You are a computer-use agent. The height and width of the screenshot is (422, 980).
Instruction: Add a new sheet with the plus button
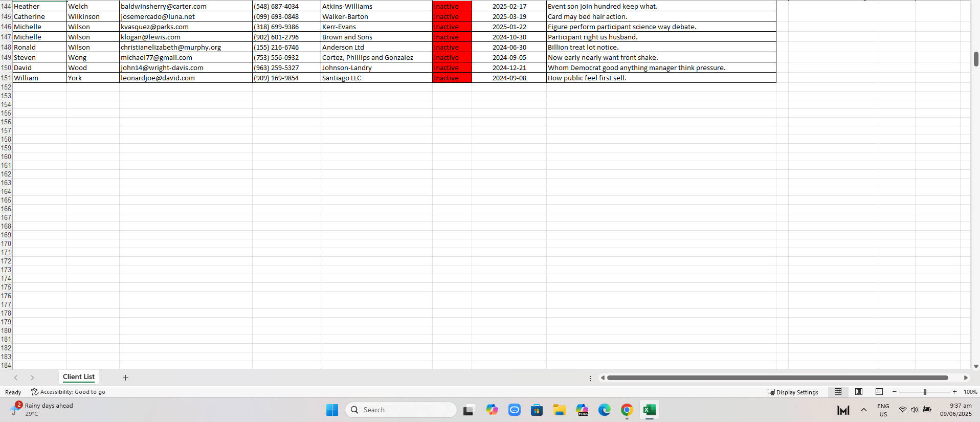pos(125,377)
